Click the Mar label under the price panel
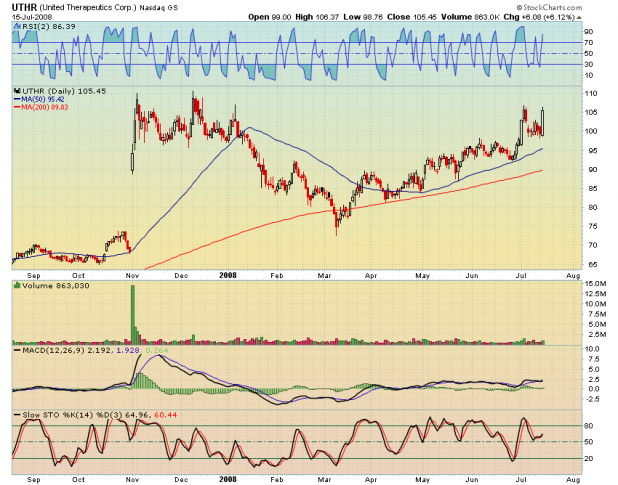This screenshot has height=485, width=618. 324,275
